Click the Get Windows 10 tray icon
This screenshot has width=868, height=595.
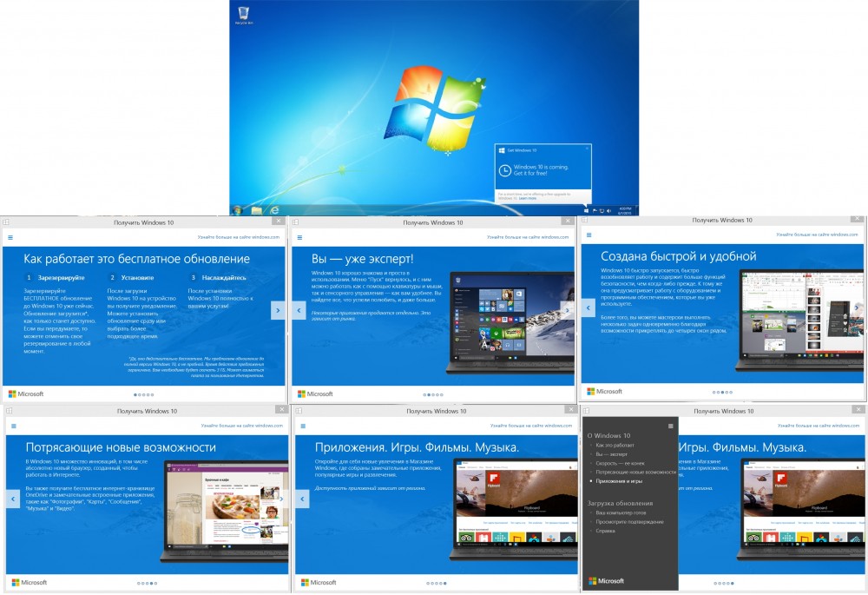586,210
